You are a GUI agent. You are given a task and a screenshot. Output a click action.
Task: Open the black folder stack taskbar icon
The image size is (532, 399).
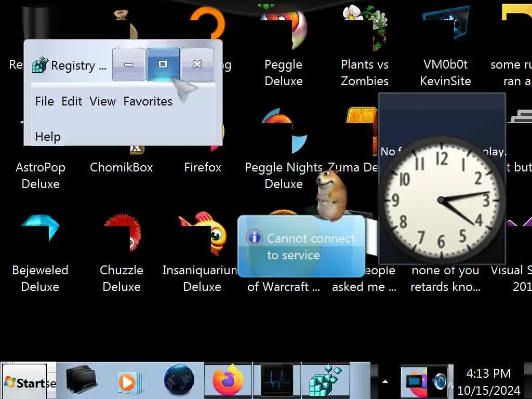click(82, 380)
